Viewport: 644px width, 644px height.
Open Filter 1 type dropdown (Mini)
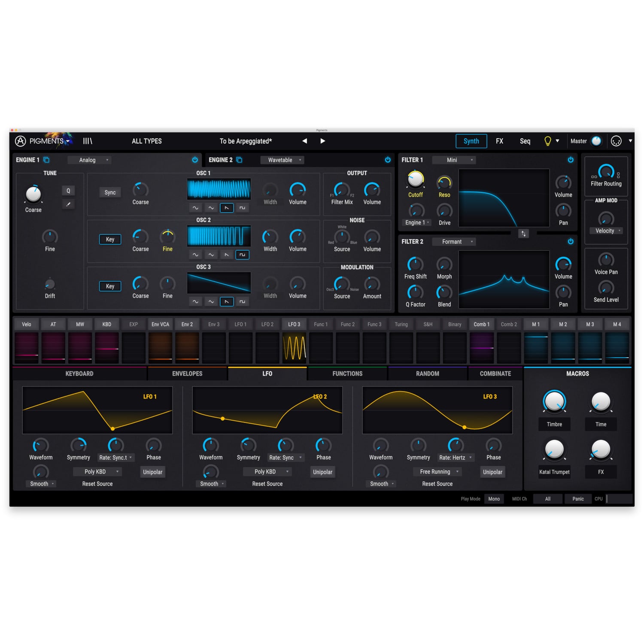[x=454, y=160]
